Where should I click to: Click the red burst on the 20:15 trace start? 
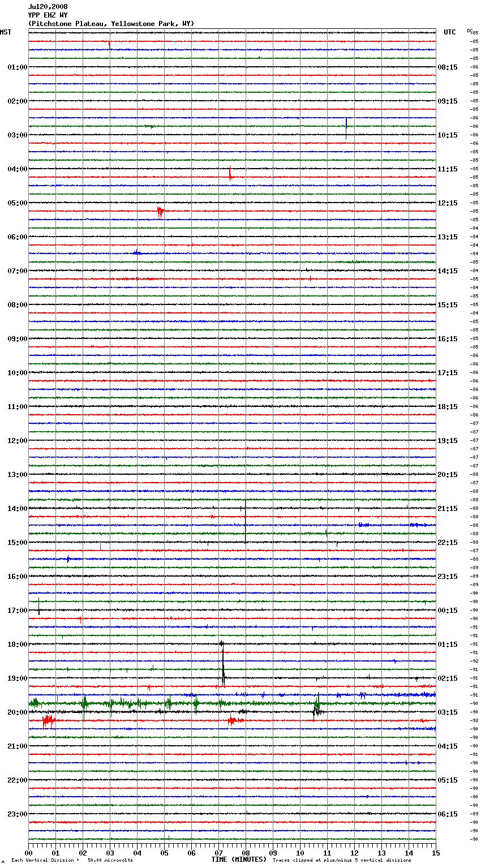point(49,721)
